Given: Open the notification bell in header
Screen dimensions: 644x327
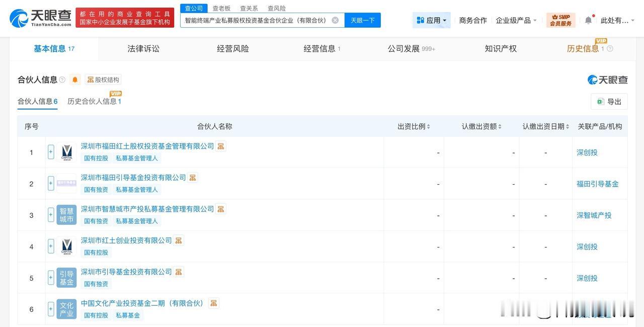Looking at the screenshot, I should pos(588,20).
